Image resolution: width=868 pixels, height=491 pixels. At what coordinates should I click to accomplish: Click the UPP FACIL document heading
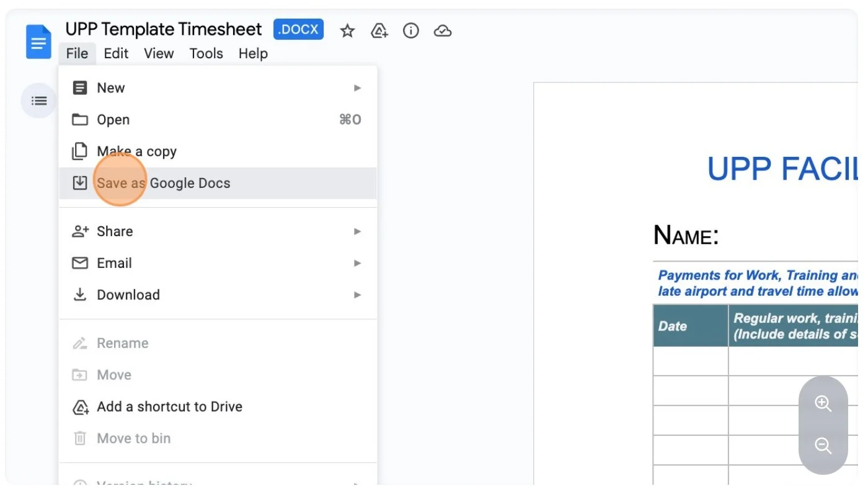(783, 168)
